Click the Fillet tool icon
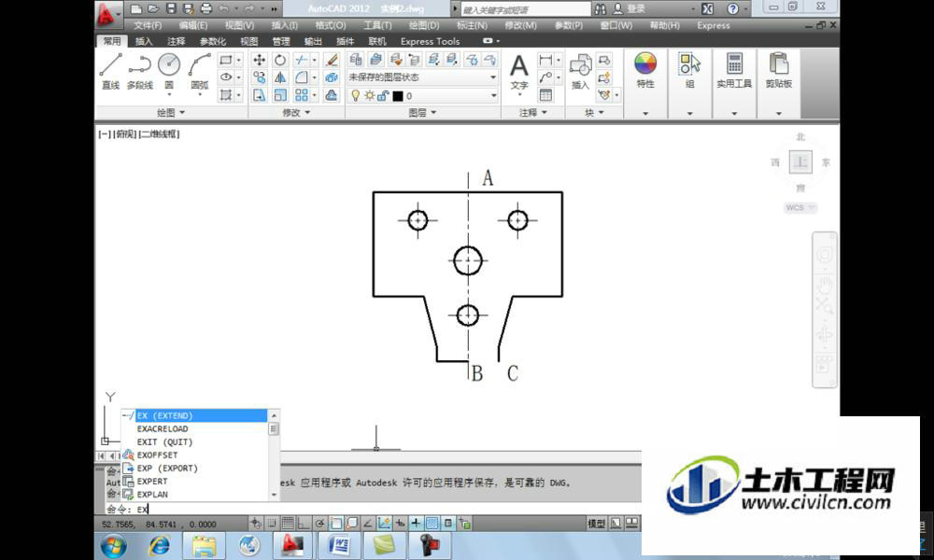This screenshot has width=934, height=560. [302, 77]
